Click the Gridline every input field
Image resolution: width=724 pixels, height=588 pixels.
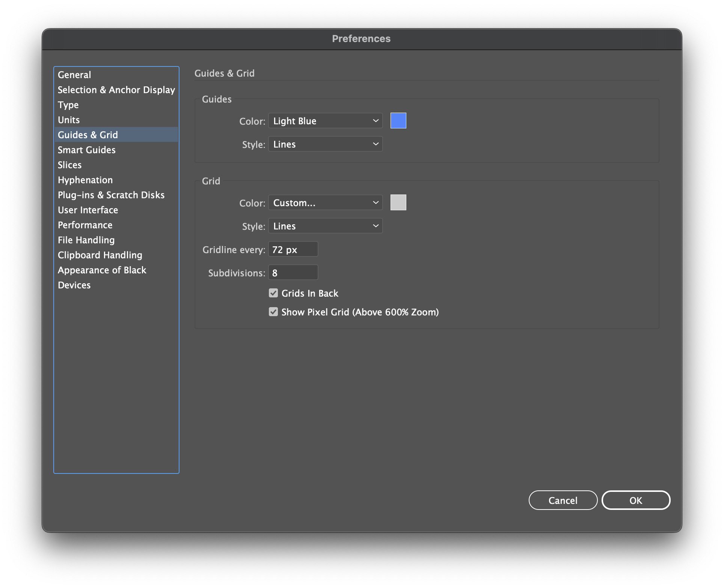click(293, 249)
